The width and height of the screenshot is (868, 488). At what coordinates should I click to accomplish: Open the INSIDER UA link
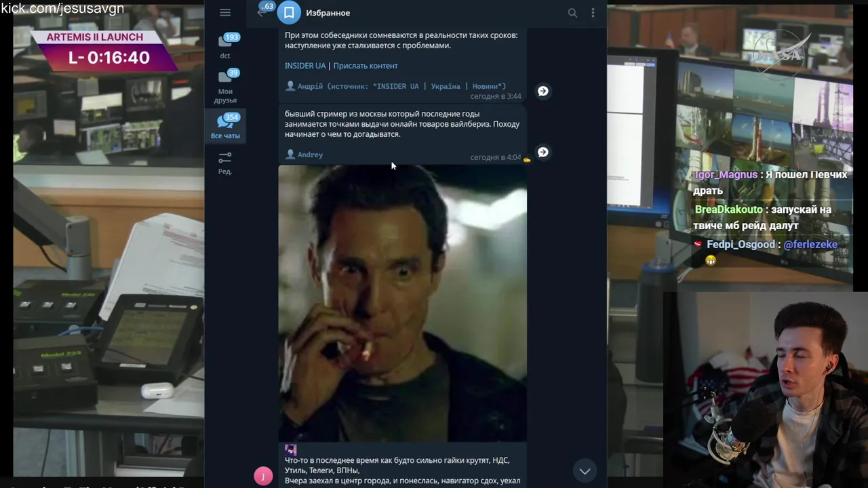tap(305, 66)
